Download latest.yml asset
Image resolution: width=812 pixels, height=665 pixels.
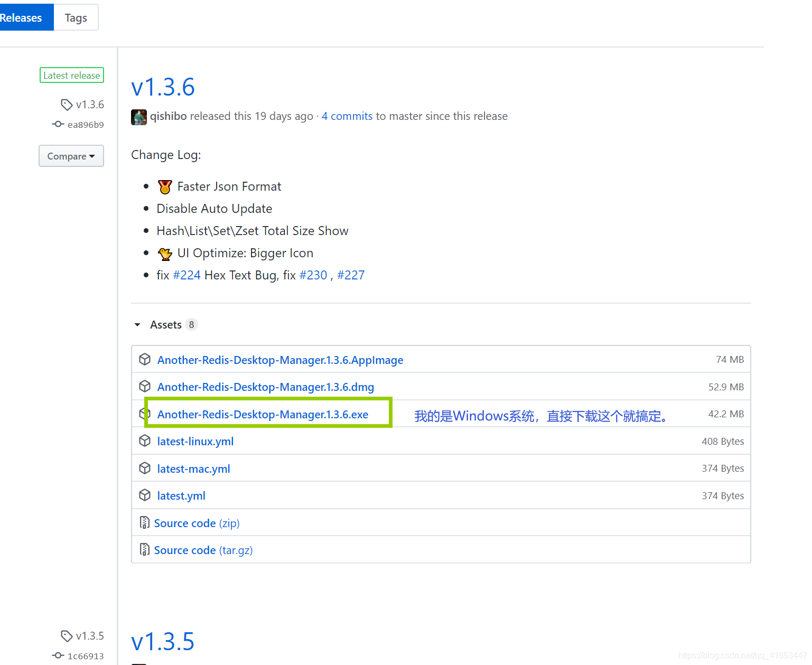tap(181, 496)
